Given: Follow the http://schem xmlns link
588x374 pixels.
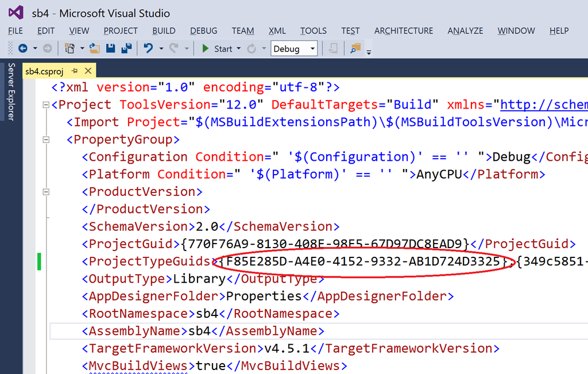Looking at the screenshot, I should 544,105.
